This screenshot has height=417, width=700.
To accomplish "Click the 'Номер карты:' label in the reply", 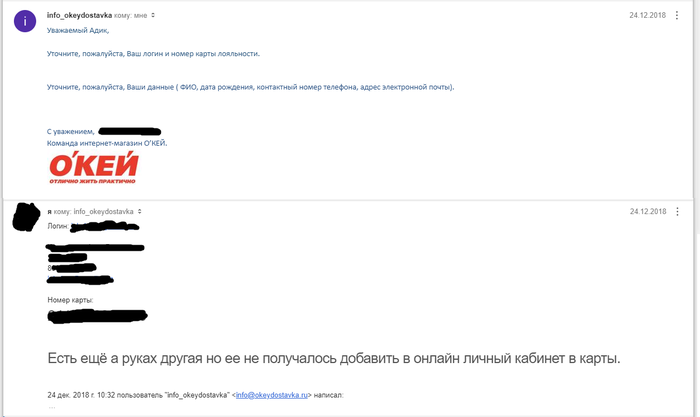I will pos(69,301).
